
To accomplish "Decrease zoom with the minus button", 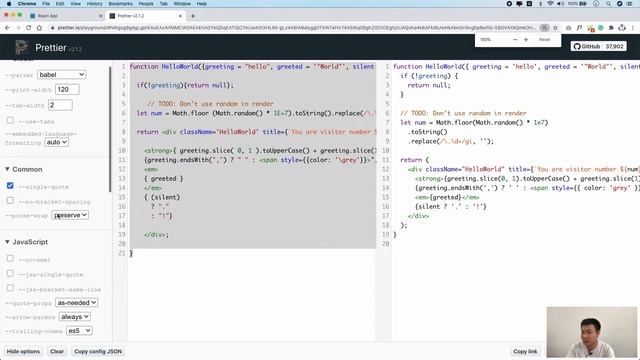I will [x=515, y=40].
